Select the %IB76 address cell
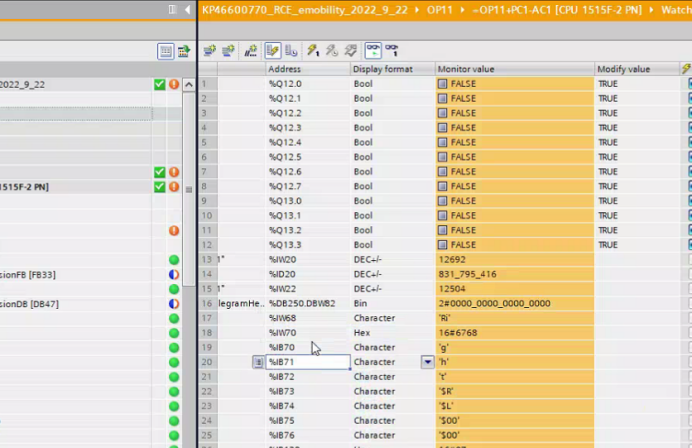Viewport: 692px width, 448px height. coord(308,435)
